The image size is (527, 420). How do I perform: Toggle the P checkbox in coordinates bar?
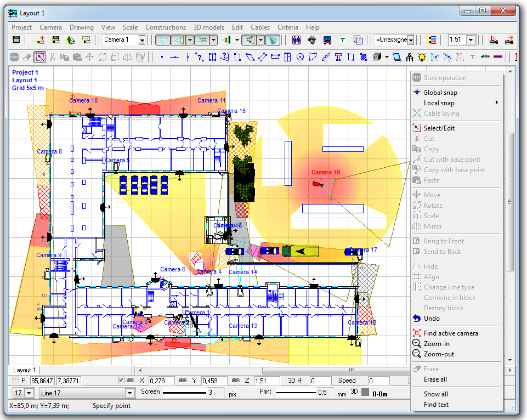coord(15,380)
